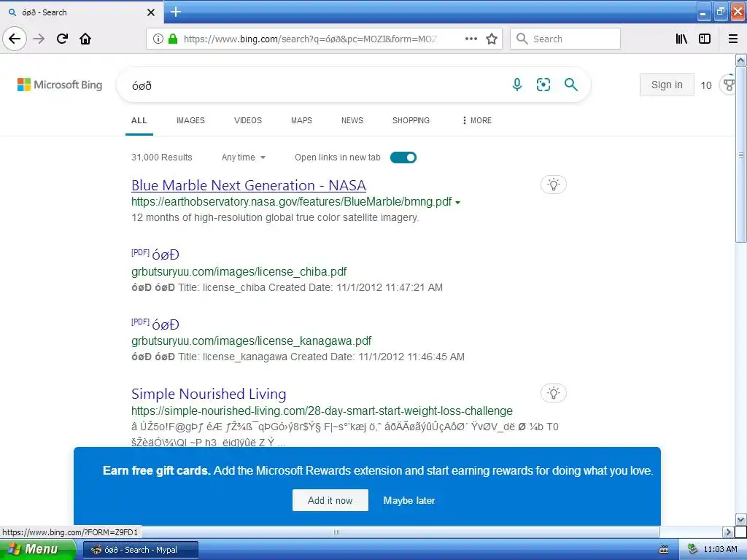Click Add it now button
Screen dimensions: 747x560
point(330,500)
